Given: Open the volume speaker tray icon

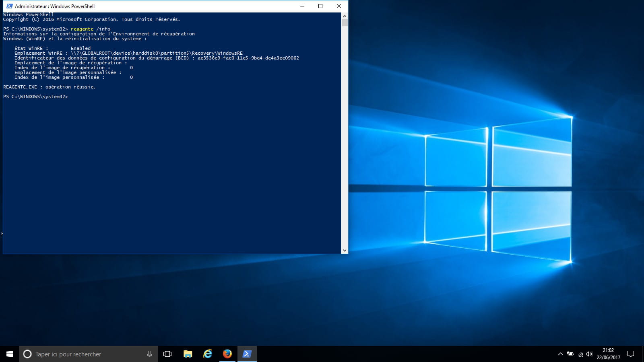Looking at the screenshot, I should point(589,354).
